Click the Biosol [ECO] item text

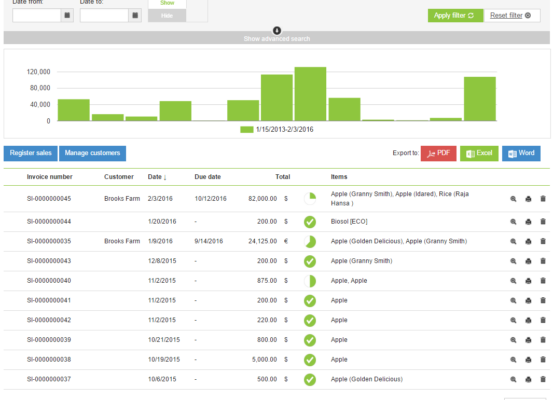pyautogui.click(x=349, y=222)
